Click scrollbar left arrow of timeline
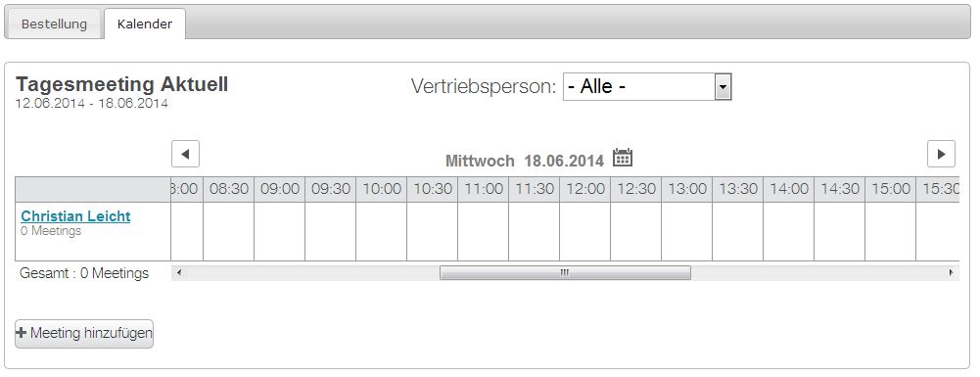This screenshot has width=980, height=377. pos(179,272)
